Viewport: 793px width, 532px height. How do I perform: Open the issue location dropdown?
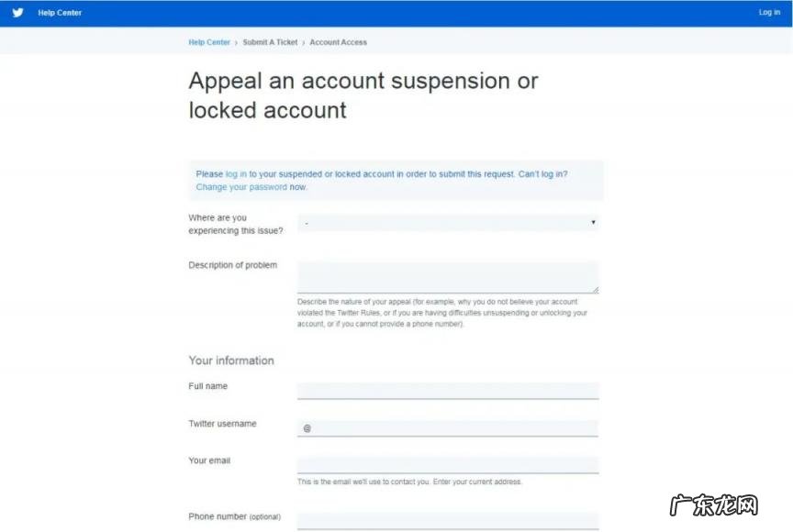(x=448, y=223)
